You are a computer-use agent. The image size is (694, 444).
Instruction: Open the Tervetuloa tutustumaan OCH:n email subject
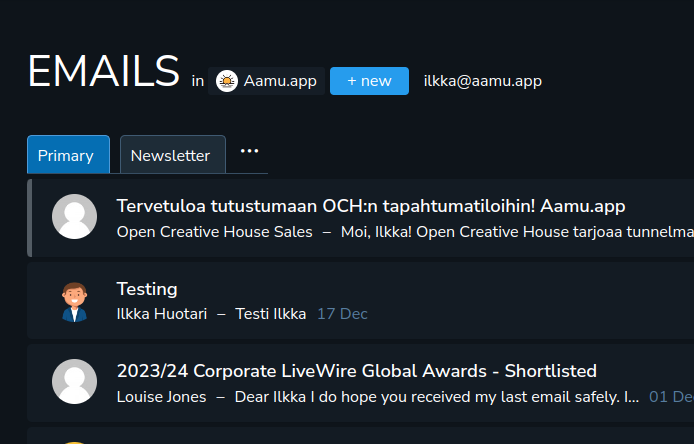pyautogui.click(x=370, y=206)
